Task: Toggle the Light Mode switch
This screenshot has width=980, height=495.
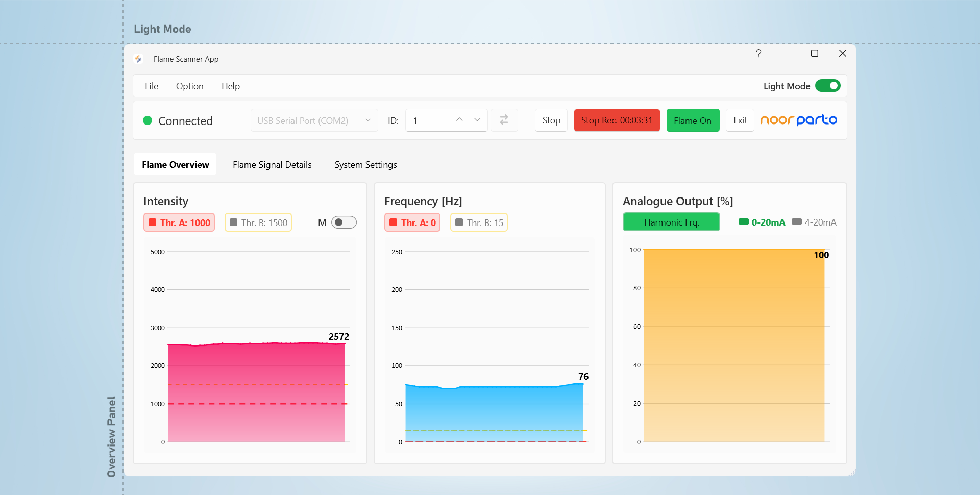Action: click(x=827, y=86)
